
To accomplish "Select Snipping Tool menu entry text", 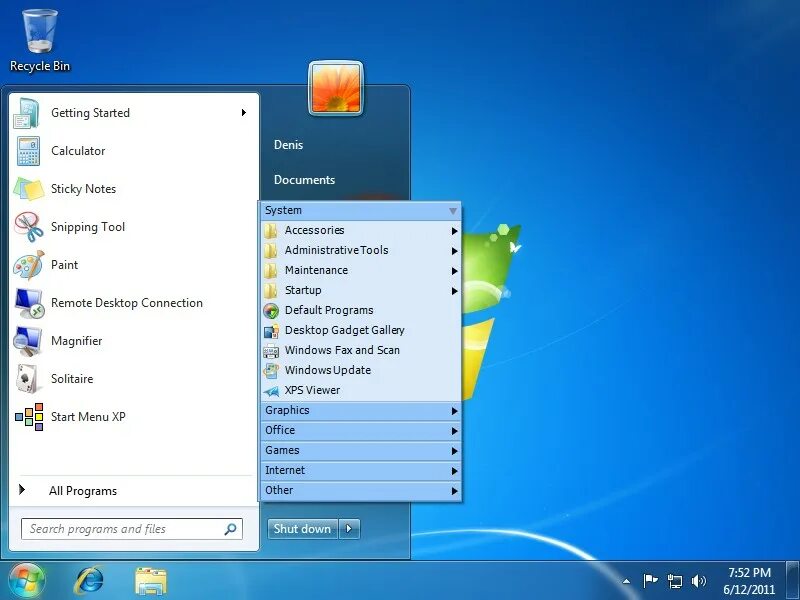I will [88, 227].
